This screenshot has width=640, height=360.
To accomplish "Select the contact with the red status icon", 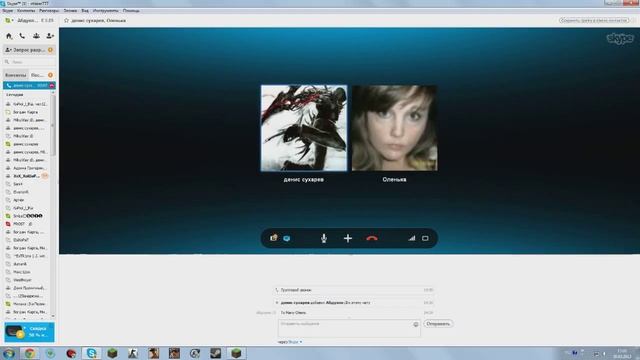I will pos(19,224).
